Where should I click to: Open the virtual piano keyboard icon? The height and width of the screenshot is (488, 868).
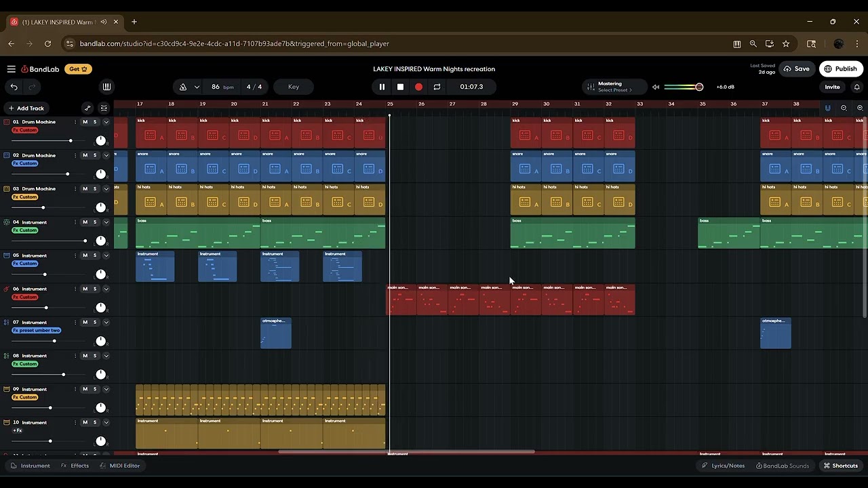tap(106, 87)
